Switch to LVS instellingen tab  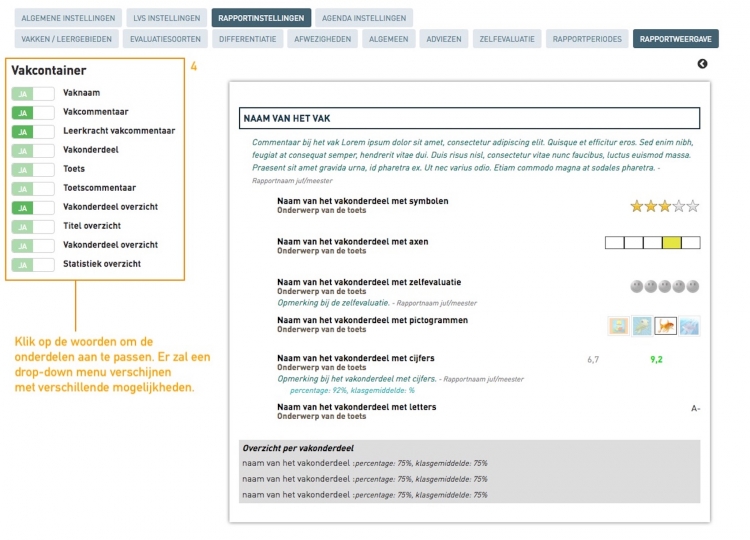(x=166, y=18)
